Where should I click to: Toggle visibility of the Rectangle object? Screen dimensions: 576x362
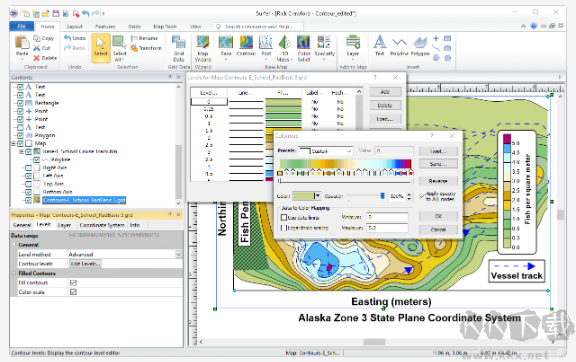pyautogui.click(x=20, y=103)
